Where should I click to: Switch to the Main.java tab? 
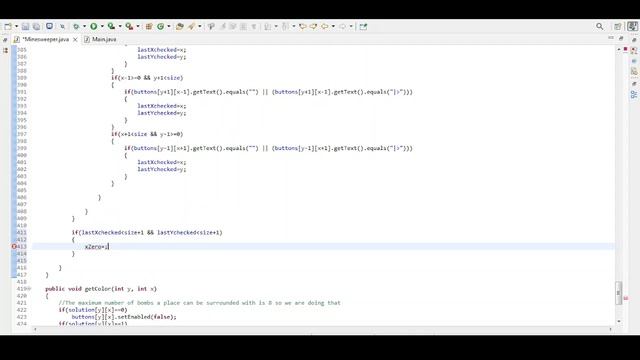(100, 39)
